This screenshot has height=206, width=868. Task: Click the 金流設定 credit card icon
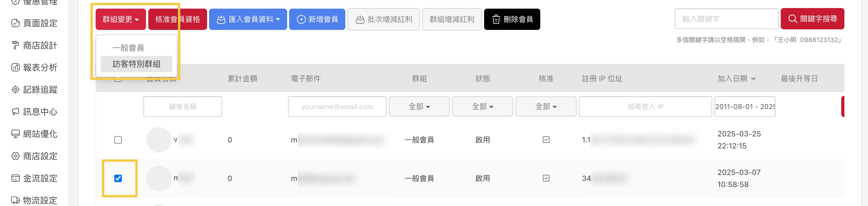tap(16, 178)
